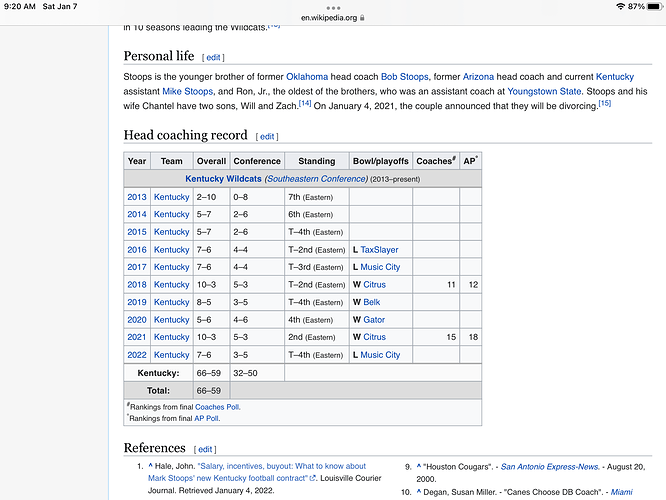Open the Belk bowl link
The image size is (666, 500).
tap(372, 302)
